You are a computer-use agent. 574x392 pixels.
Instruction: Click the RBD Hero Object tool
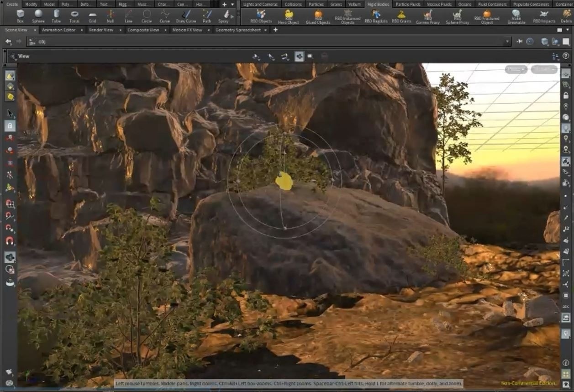click(x=289, y=16)
